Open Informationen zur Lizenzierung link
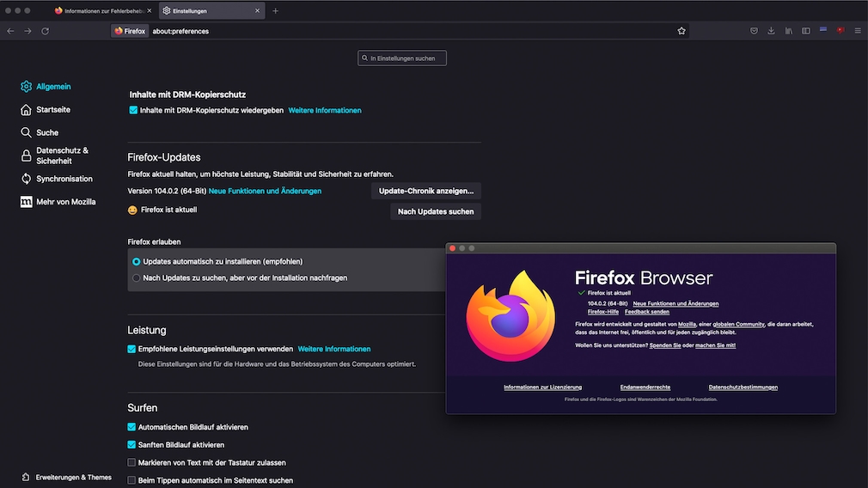Viewport: 868px width, 488px height. point(542,387)
